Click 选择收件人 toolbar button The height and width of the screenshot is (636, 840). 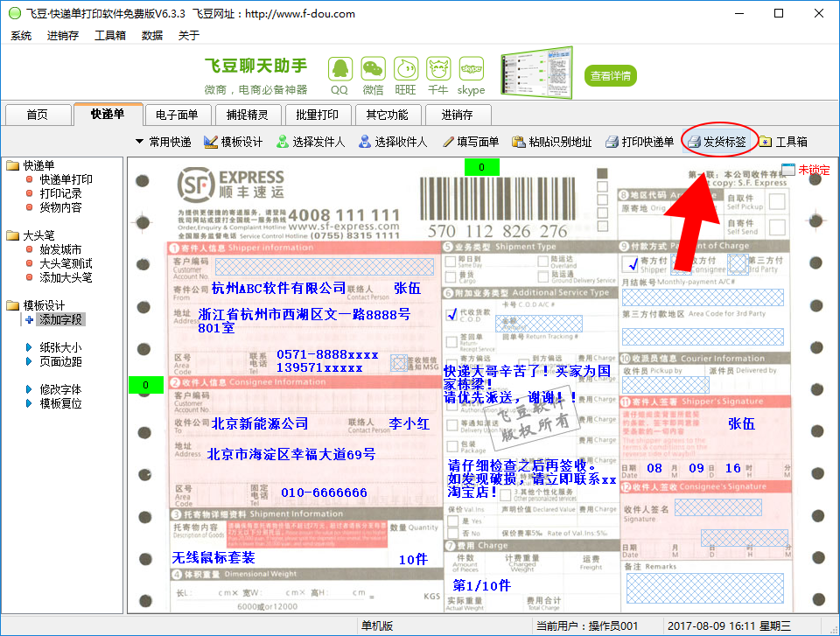tap(393, 142)
